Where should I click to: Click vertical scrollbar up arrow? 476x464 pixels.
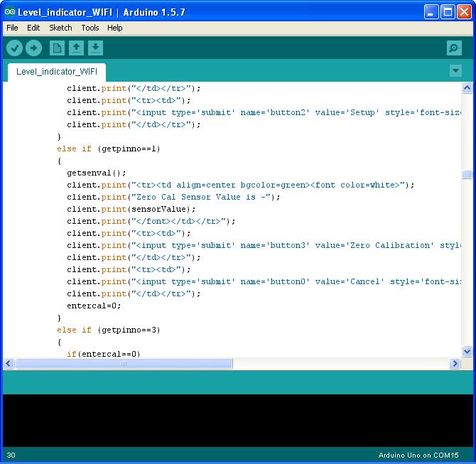click(467, 88)
